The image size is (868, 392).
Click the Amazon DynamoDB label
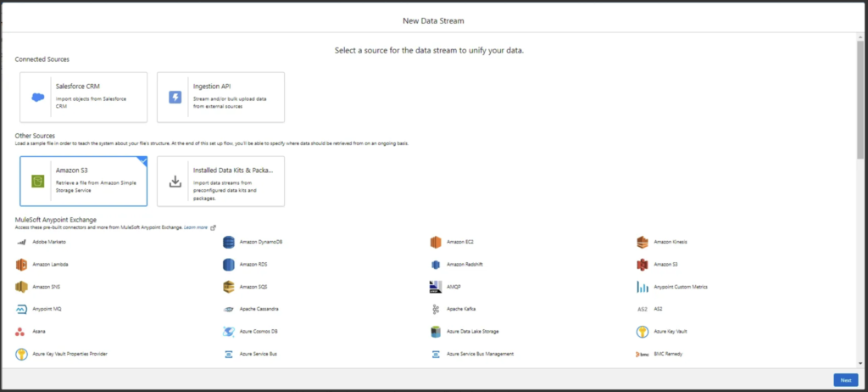[261, 243]
